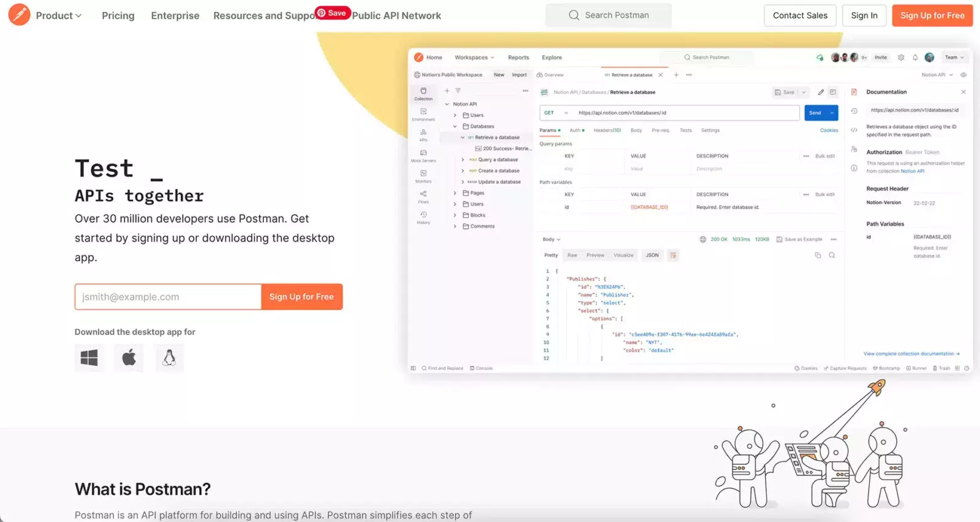Download the Windows desktop app
The width and height of the screenshot is (980, 522).
[x=89, y=358]
